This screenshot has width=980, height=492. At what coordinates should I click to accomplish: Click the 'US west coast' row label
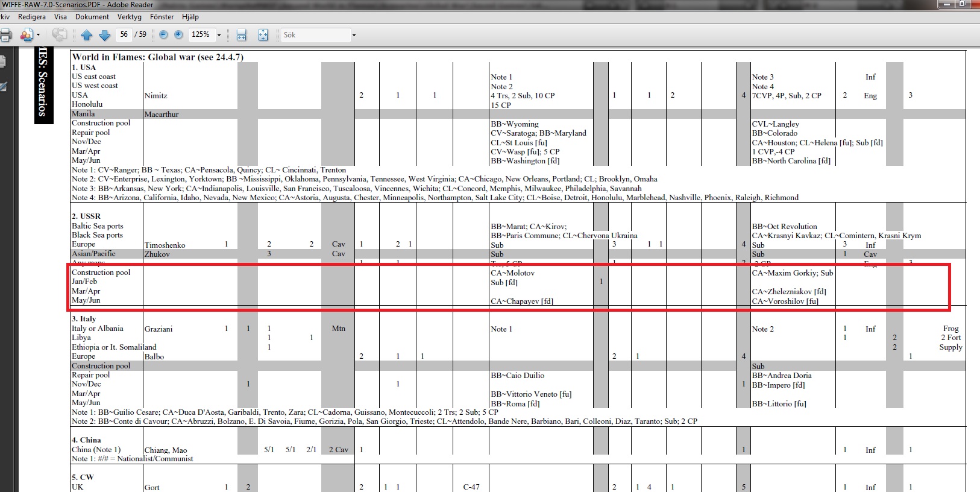point(95,86)
